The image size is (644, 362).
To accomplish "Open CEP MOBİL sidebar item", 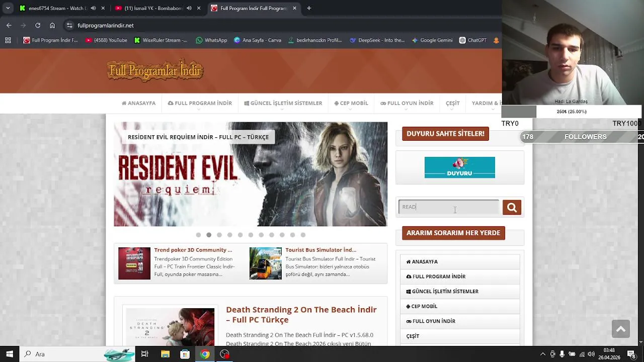I will pos(460,306).
